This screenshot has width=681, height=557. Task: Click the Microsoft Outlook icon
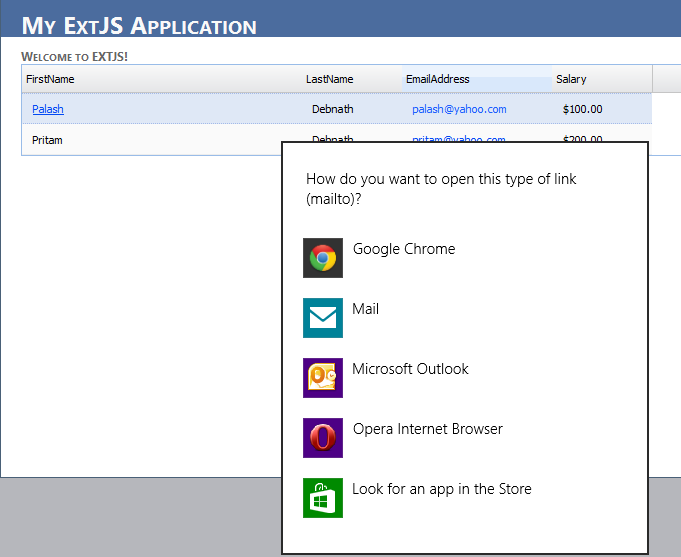(x=323, y=378)
